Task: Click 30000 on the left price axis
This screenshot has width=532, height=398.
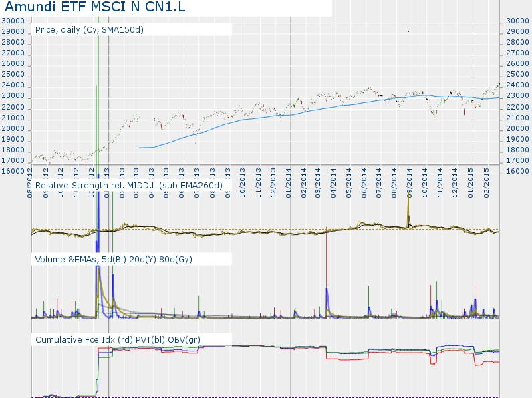Action: tap(13, 21)
